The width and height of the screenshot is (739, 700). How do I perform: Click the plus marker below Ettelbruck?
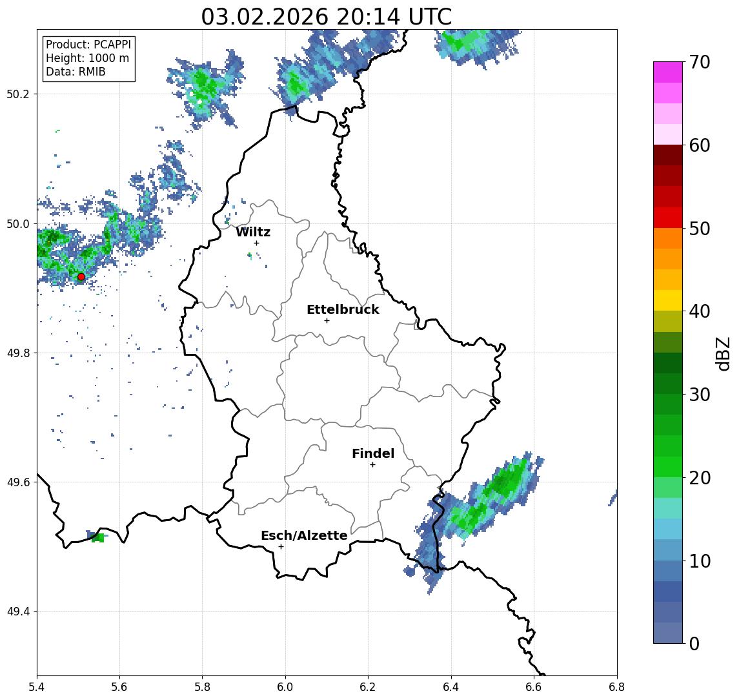[x=327, y=321]
